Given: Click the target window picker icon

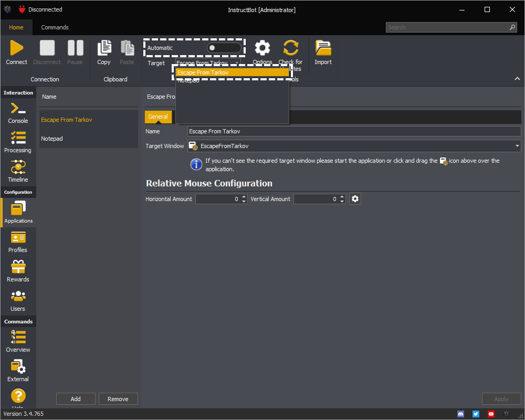Looking at the screenshot, I should point(193,146).
